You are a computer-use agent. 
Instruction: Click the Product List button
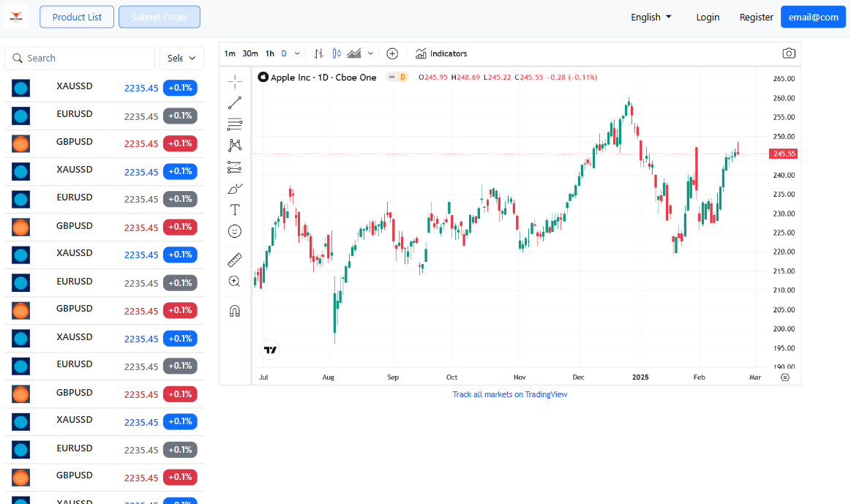tap(77, 17)
